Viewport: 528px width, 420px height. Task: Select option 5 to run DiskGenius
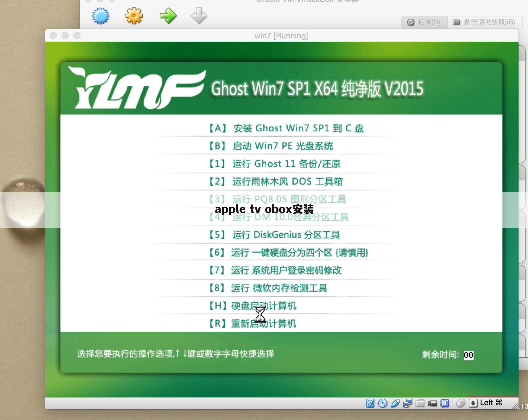(274, 235)
